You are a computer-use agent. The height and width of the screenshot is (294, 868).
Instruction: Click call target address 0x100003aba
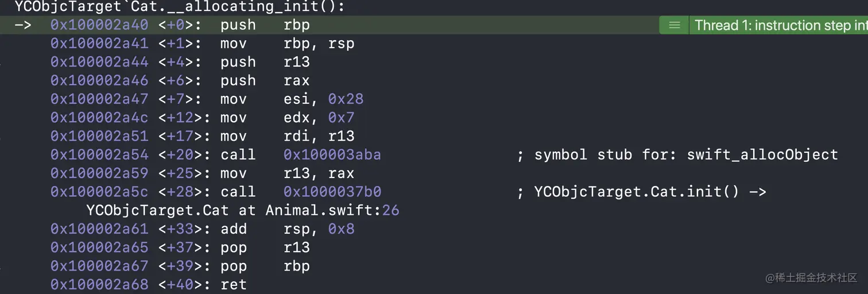pyautogui.click(x=332, y=154)
